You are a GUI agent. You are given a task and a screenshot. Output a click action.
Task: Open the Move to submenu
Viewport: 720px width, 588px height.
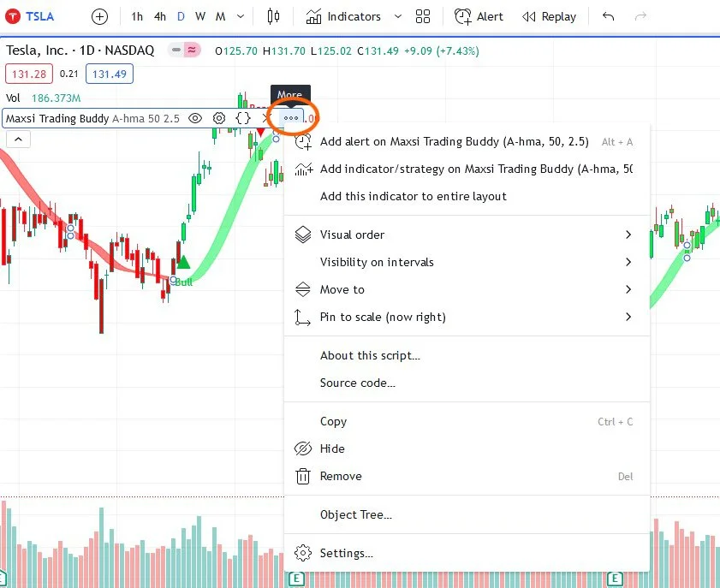pyautogui.click(x=467, y=289)
